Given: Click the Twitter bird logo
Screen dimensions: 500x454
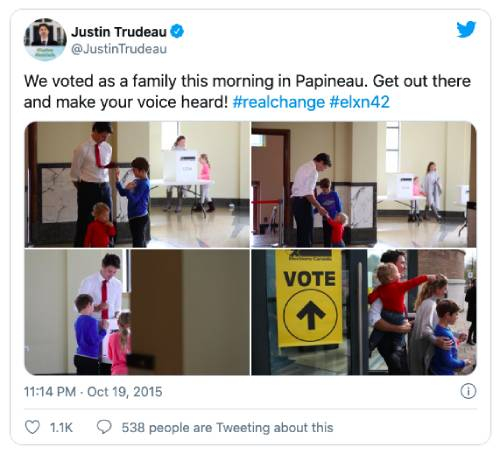Looking at the screenshot, I should pyautogui.click(x=466, y=30).
